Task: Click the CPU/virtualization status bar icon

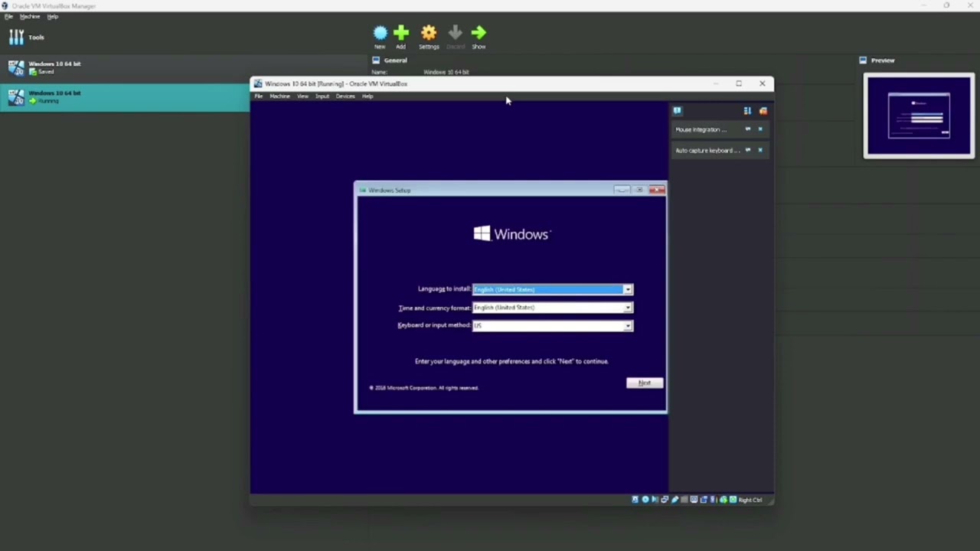Action: pyautogui.click(x=714, y=500)
